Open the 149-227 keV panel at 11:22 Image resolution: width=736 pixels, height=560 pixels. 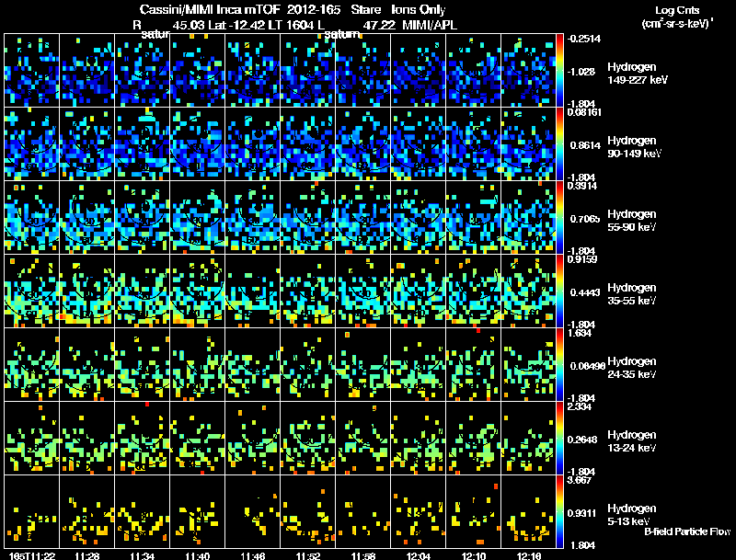32,71
